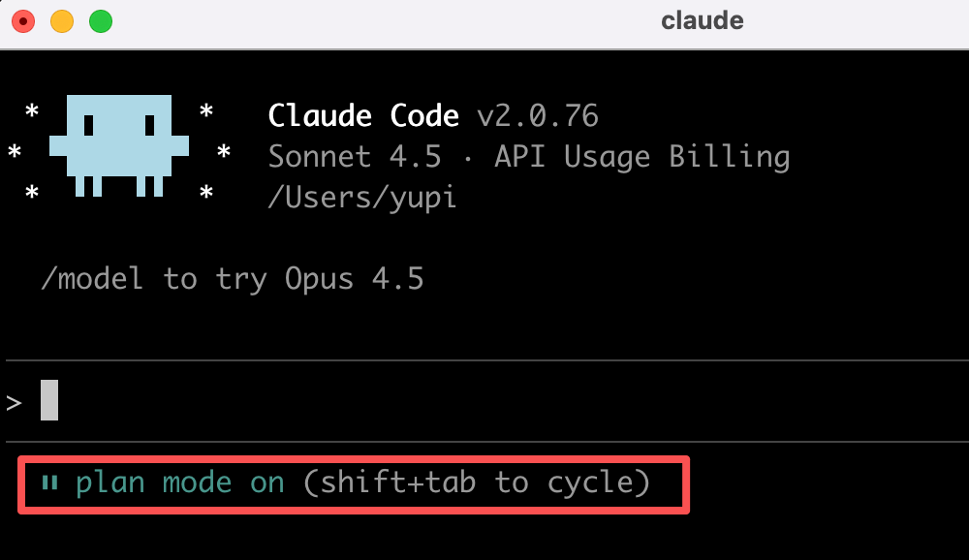Click the "(shift+tab to cycle)" hint
The height and width of the screenshot is (560, 969).
point(476,482)
